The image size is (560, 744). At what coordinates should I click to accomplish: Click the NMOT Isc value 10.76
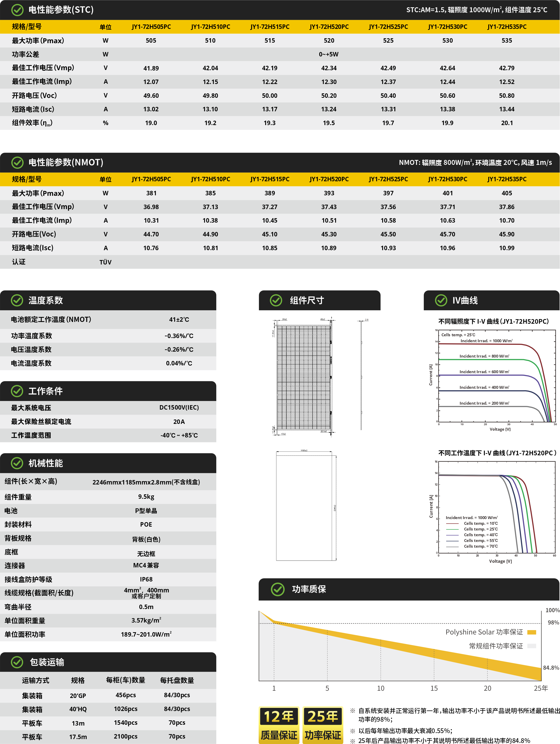[x=151, y=248]
